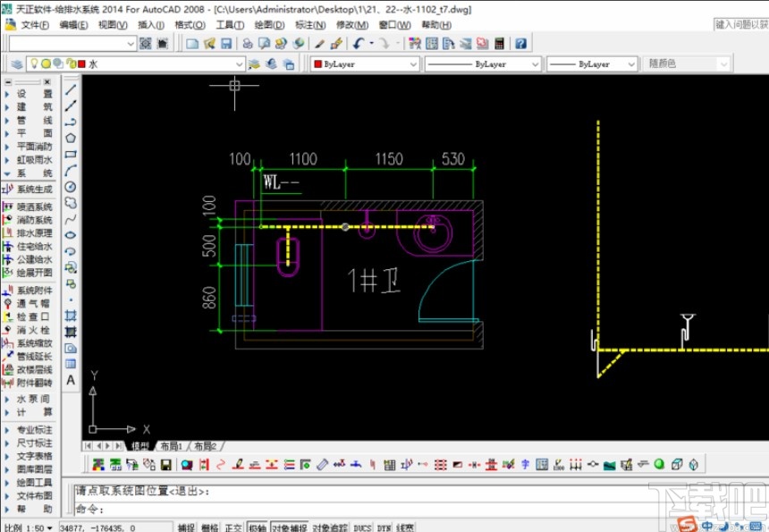Image resolution: width=769 pixels, height=532 pixels.
Task: Toggle 对象捕捉 object snap
Action: pos(288,528)
